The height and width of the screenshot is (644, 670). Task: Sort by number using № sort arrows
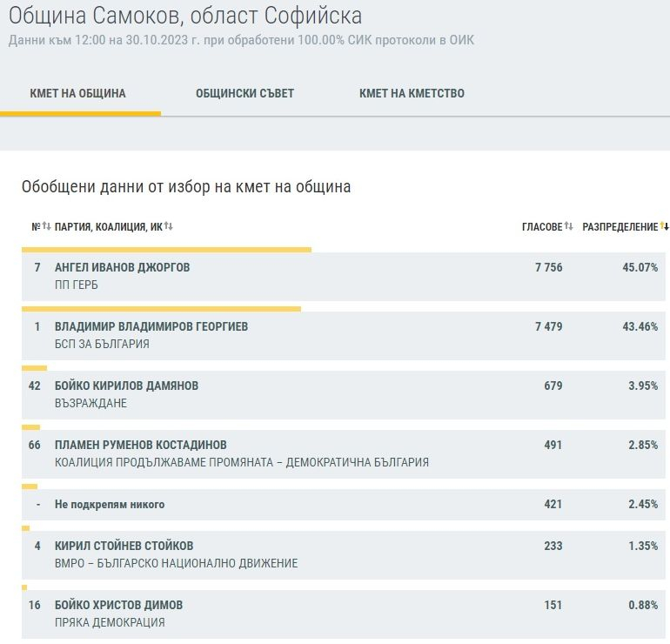[x=46, y=226]
